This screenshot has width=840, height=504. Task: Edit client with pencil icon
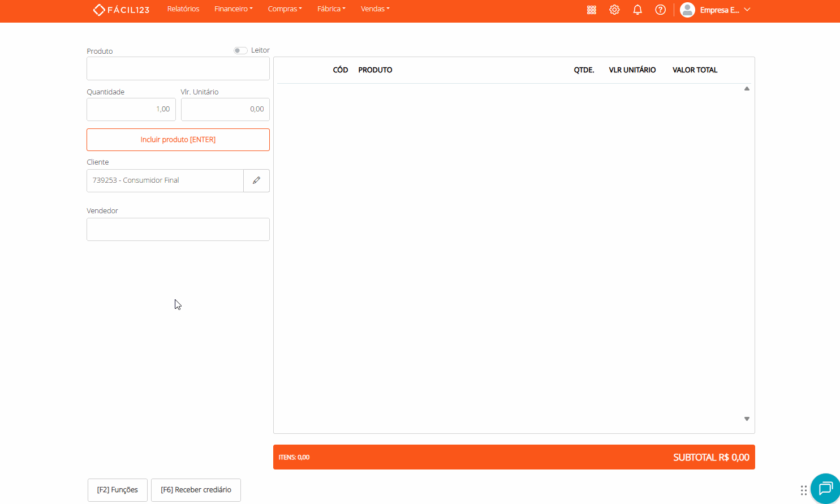point(256,180)
